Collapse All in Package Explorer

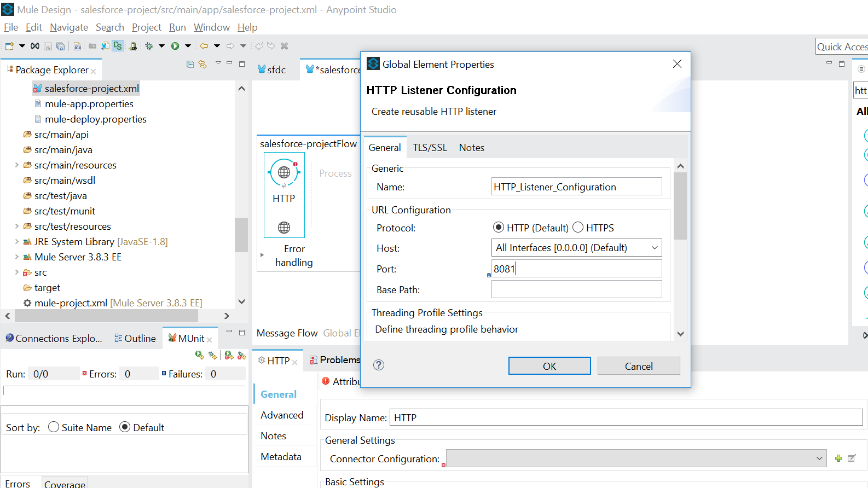pos(190,64)
